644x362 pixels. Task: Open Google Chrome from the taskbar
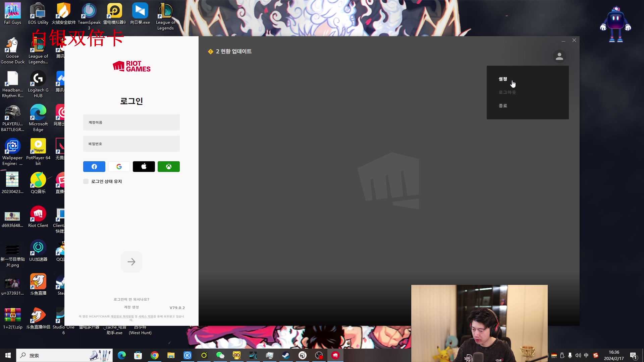pos(155,355)
